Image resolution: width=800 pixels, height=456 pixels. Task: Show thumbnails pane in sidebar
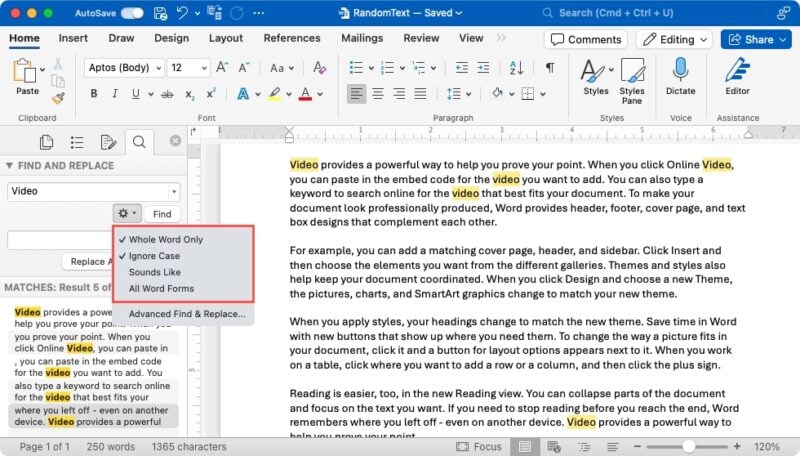click(46, 142)
